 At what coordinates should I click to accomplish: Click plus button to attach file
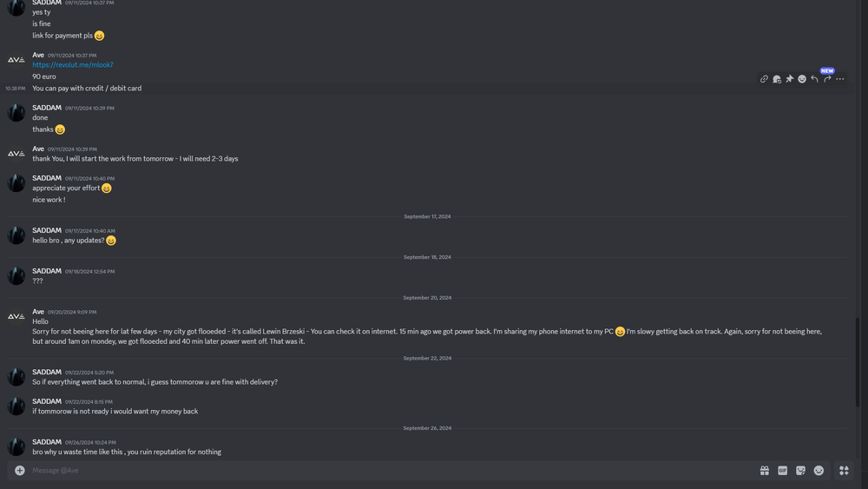(x=20, y=471)
